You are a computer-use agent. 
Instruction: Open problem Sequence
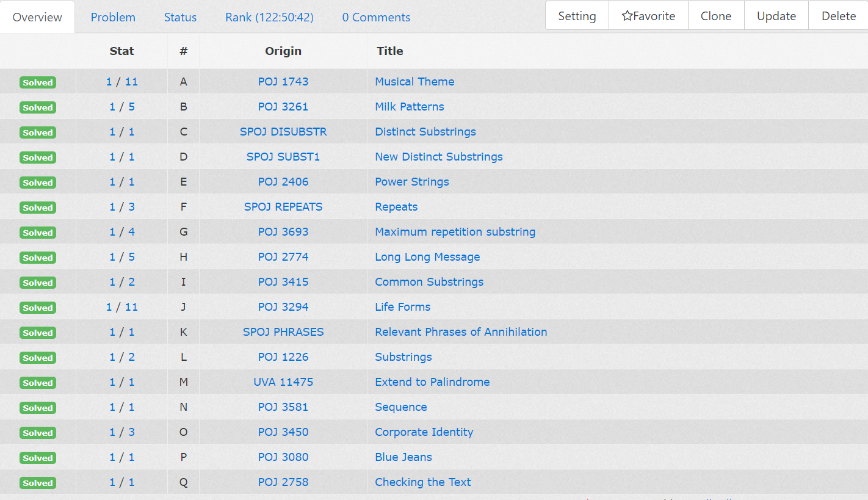pos(401,407)
